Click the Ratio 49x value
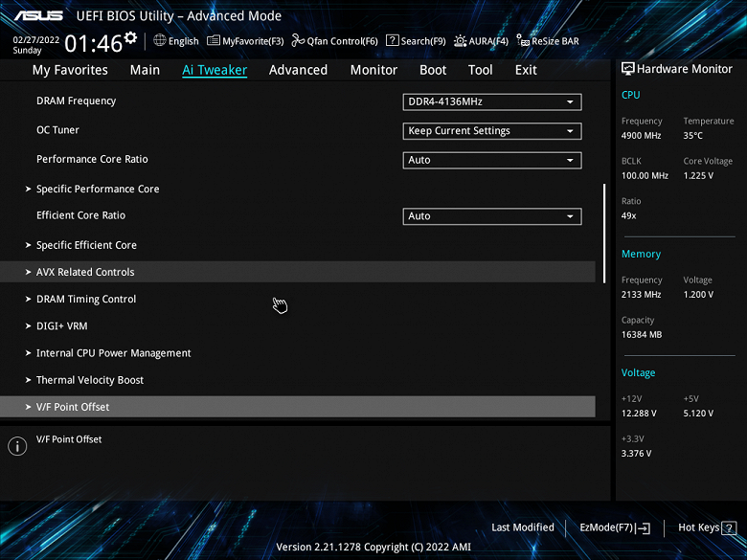 (x=628, y=215)
